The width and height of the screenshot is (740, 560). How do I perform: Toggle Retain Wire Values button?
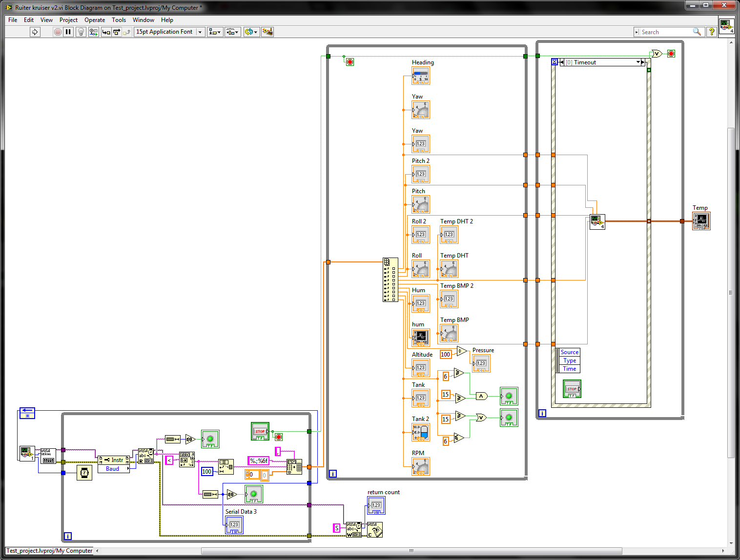click(93, 32)
